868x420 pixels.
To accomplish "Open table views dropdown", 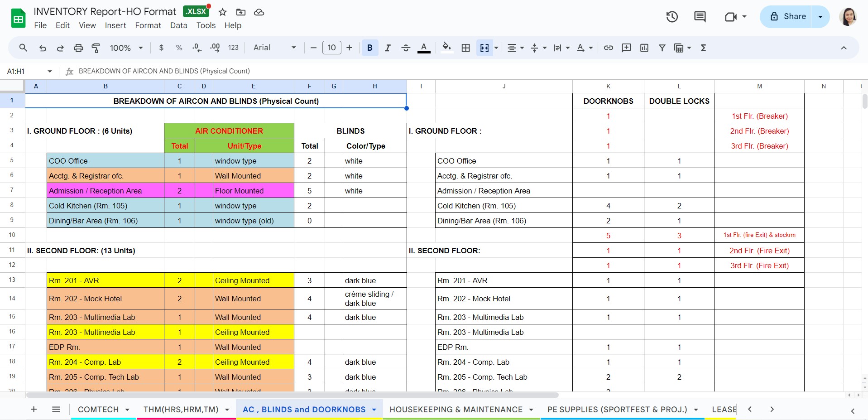I will click(x=683, y=48).
